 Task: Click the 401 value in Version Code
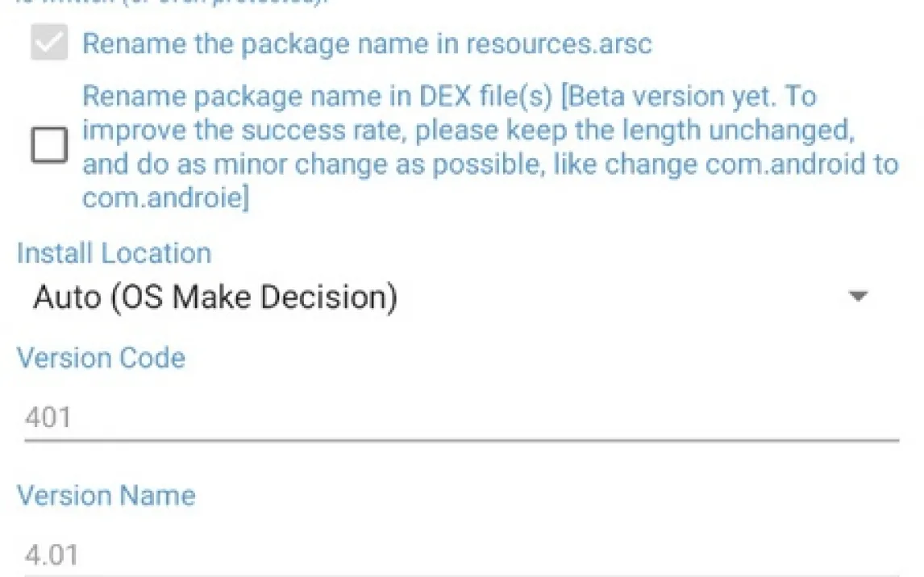(48, 417)
